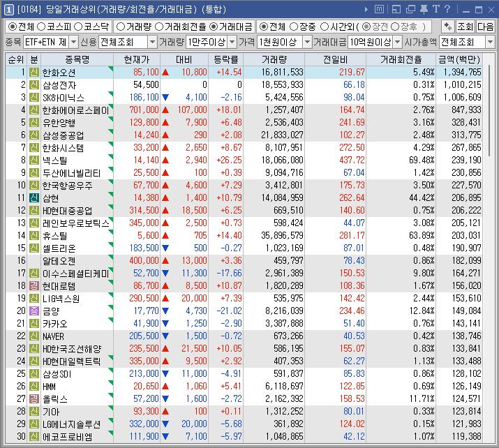
Task: Click the 경 badge icon of 현대로템
Action: pos(34,285)
